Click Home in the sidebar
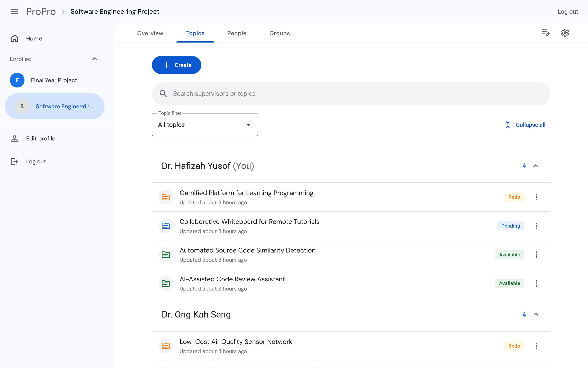 tap(34, 38)
